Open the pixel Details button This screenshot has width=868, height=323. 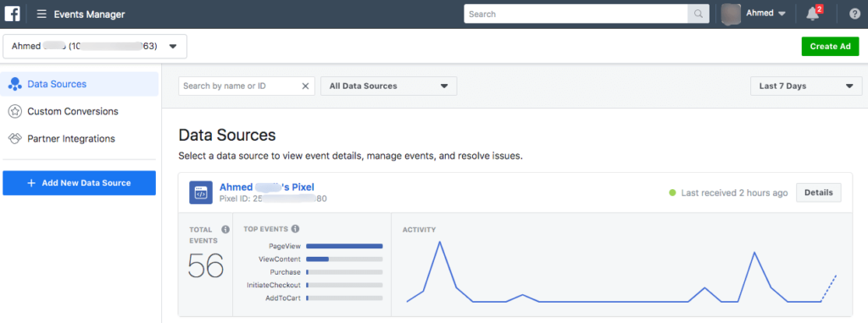pyautogui.click(x=818, y=192)
